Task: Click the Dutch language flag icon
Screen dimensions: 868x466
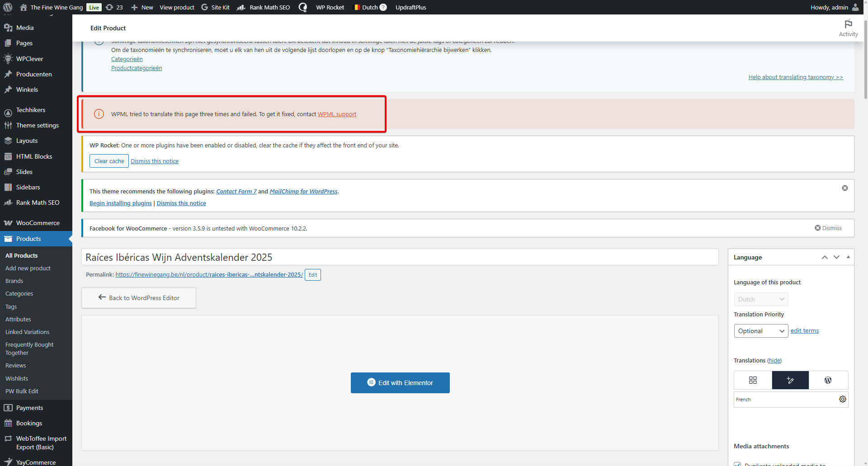Action: click(x=357, y=7)
